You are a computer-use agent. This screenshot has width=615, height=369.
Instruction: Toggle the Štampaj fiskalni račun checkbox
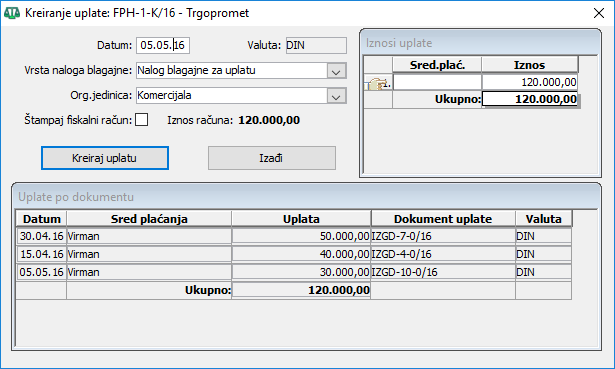point(142,120)
